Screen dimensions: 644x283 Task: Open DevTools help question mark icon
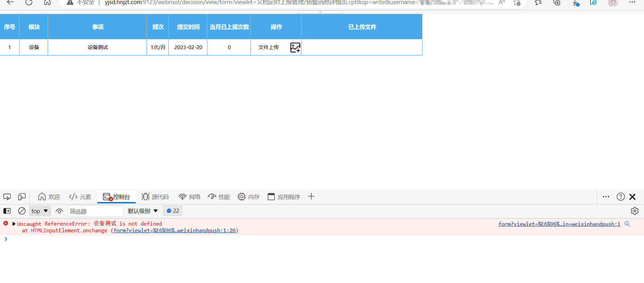[x=621, y=197]
